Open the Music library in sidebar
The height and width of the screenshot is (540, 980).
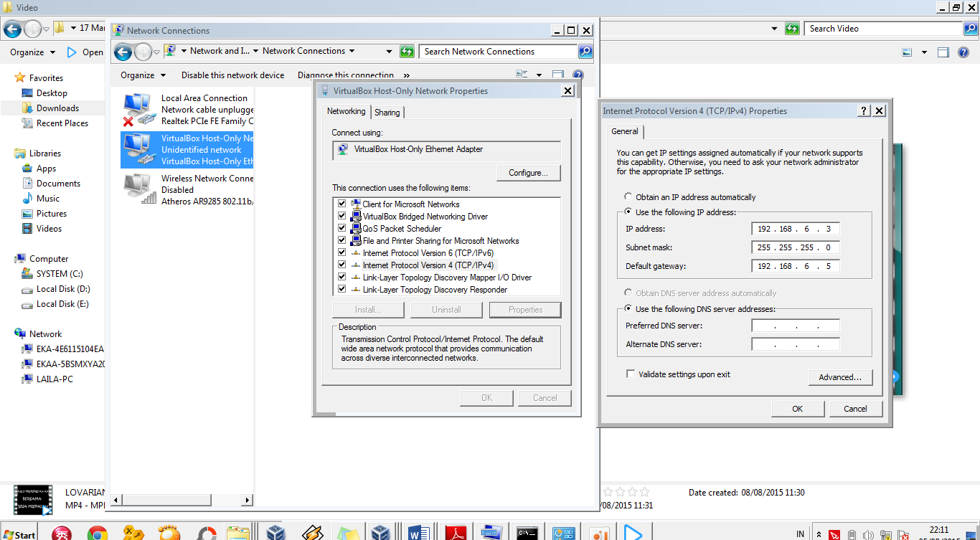[x=48, y=199]
